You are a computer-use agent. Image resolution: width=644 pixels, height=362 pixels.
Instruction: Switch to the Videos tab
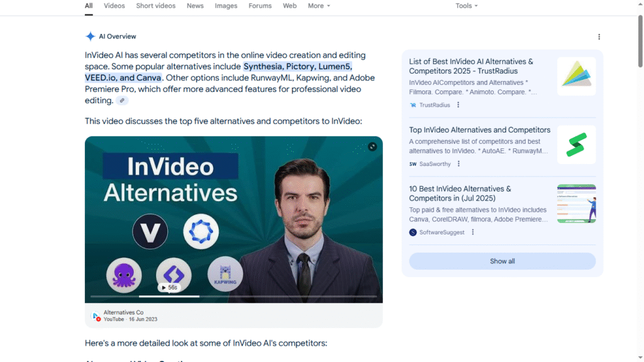114,6
